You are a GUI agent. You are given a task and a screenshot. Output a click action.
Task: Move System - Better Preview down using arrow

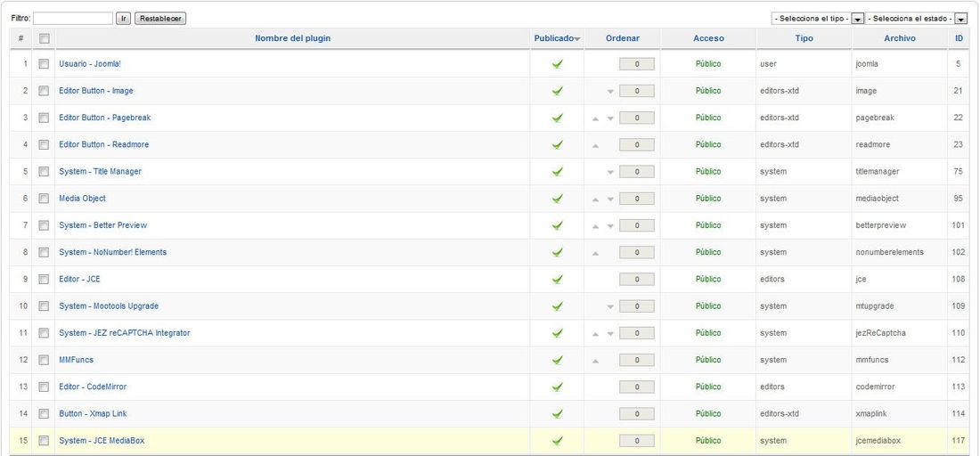[610, 225]
